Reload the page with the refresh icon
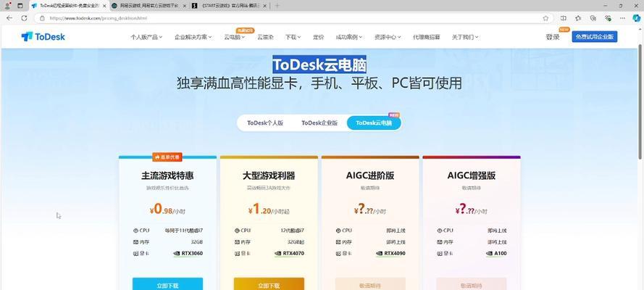The image size is (644, 290). (24, 18)
